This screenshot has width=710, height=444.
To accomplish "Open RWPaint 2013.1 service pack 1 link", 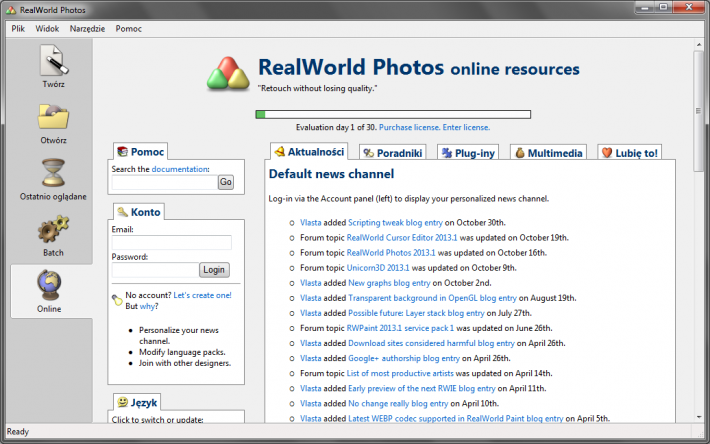I will pyautogui.click(x=400, y=328).
